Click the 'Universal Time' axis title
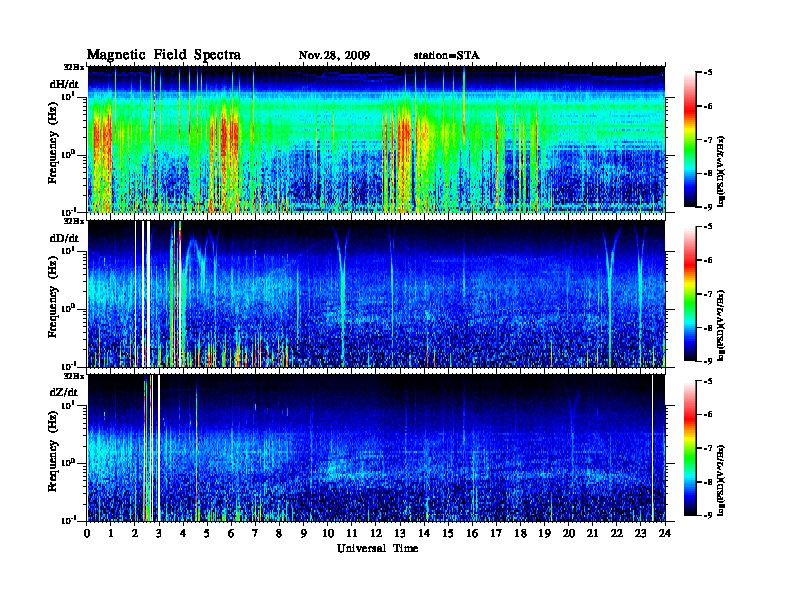The image size is (792, 612). point(377,549)
